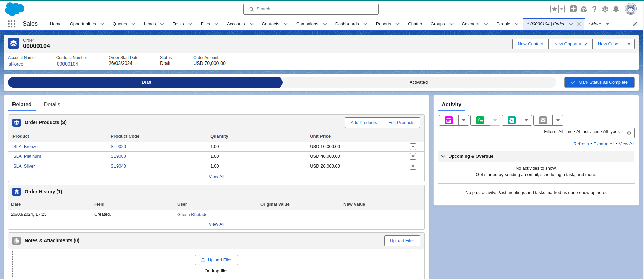
Task: Click Upload Files button in Notes & Attachments header
Action: tap(402, 241)
